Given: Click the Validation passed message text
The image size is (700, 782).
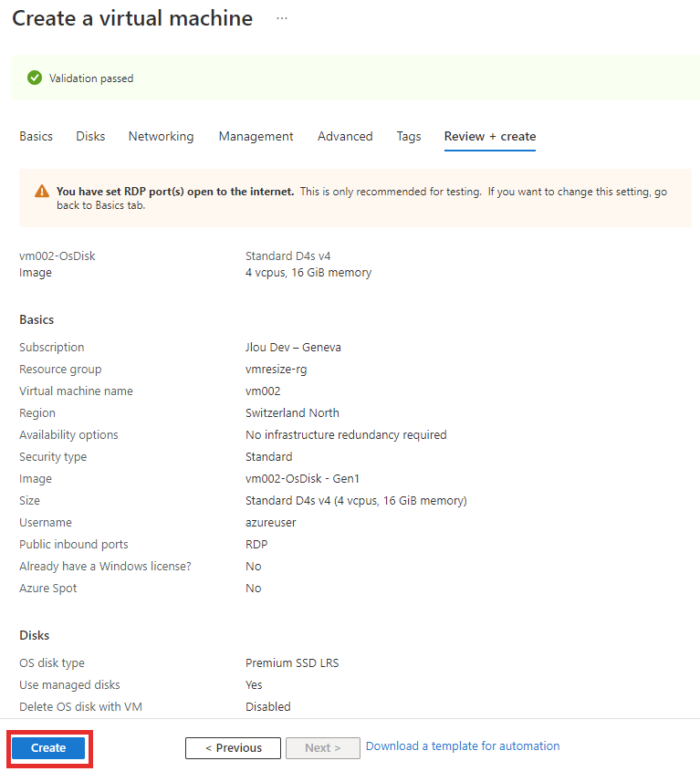Looking at the screenshot, I should pyautogui.click(x=91, y=78).
